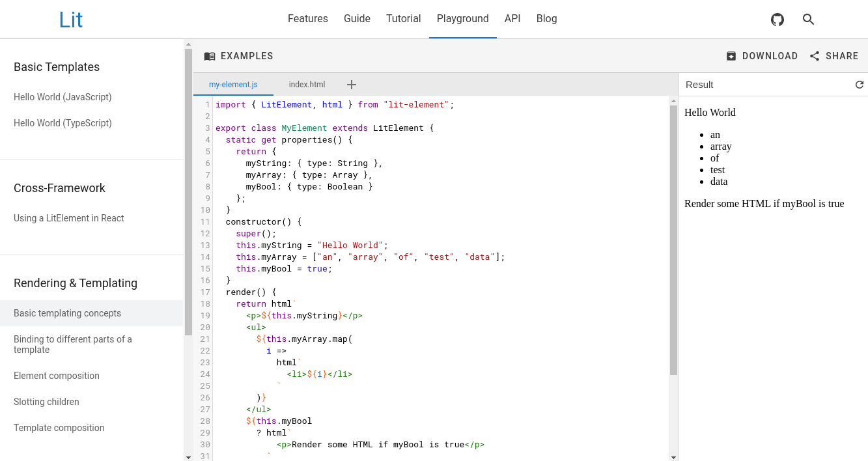Click the Examples book icon

click(x=210, y=56)
